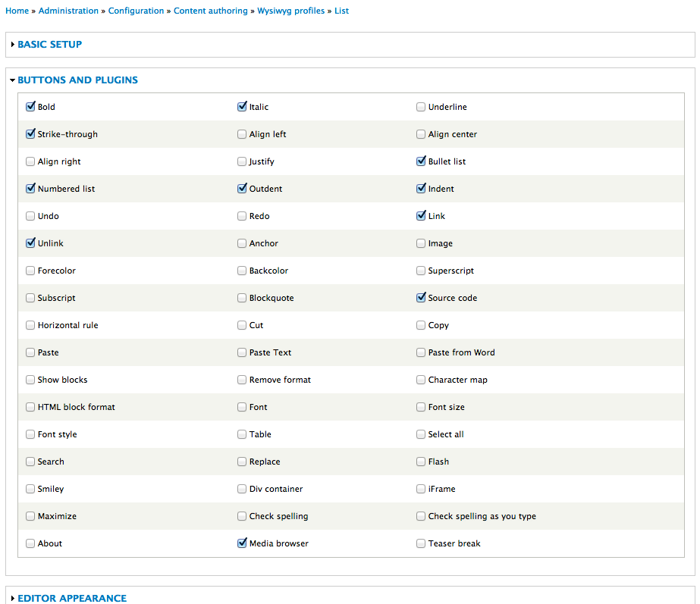Image resolution: width=700 pixels, height=604 pixels.
Task: Enable the Teaser break checkbox
Action: pyautogui.click(x=421, y=543)
